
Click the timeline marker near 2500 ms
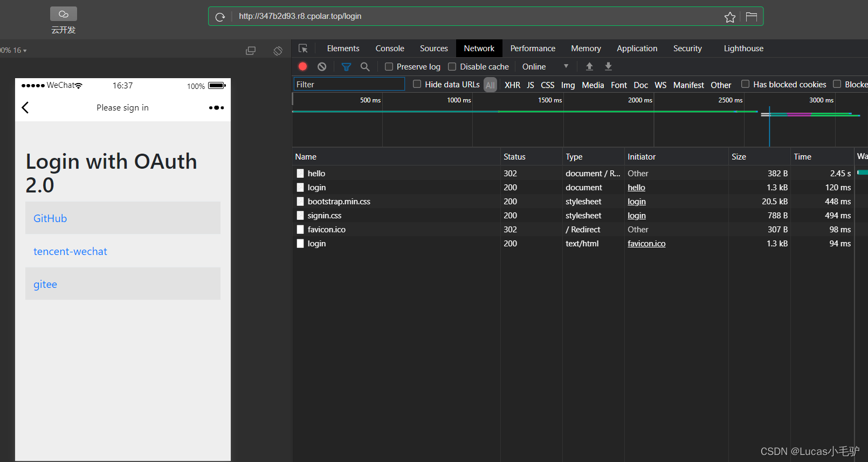(x=730, y=100)
